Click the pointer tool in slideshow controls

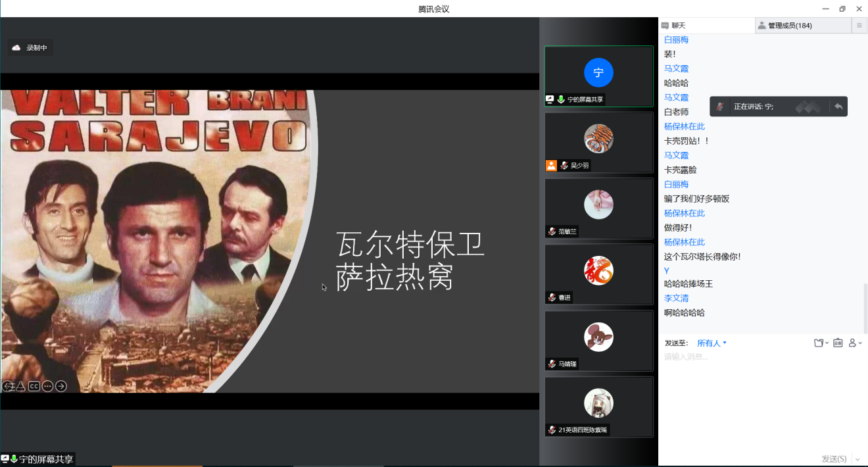click(x=20, y=386)
